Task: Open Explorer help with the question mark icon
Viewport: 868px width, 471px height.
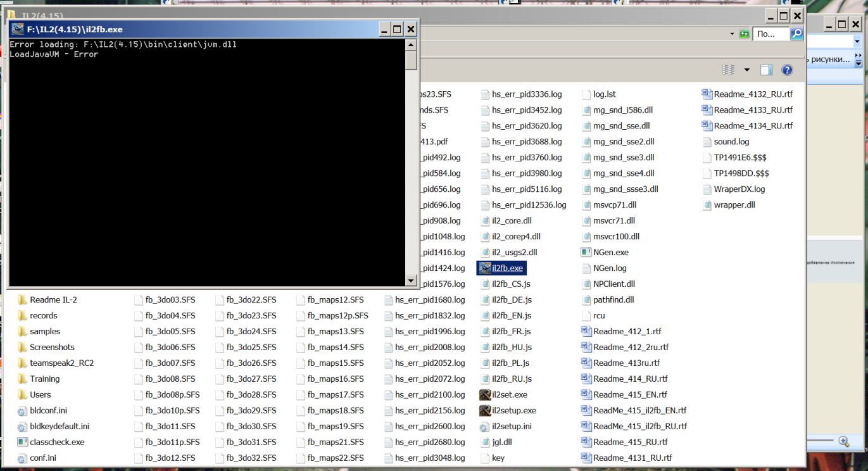Action: pos(787,70)
